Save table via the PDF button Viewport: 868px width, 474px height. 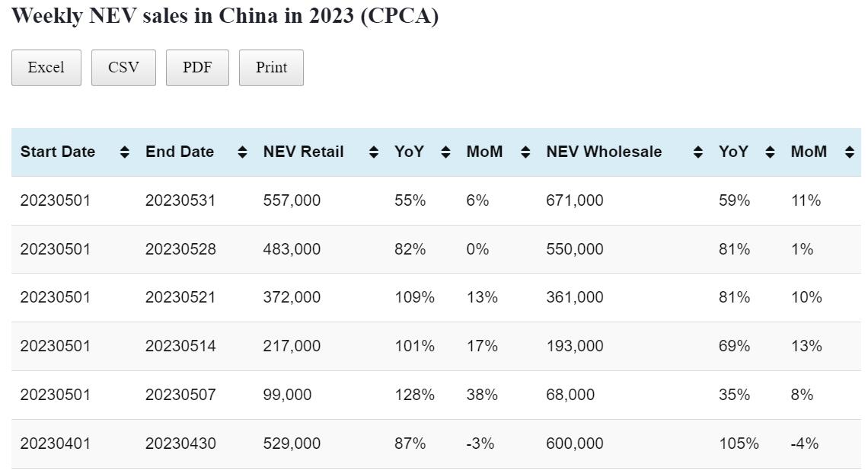pyautogui.click(x=197, y=68)
